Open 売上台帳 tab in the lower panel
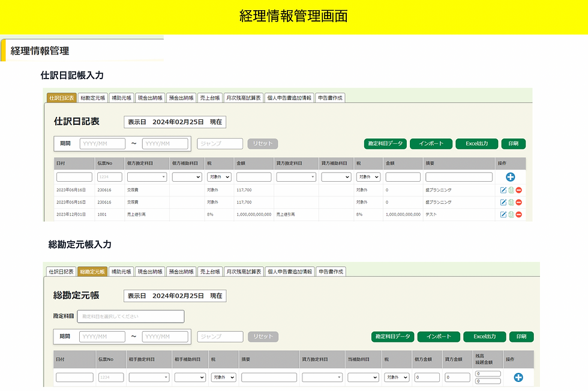 coord(210,272)
